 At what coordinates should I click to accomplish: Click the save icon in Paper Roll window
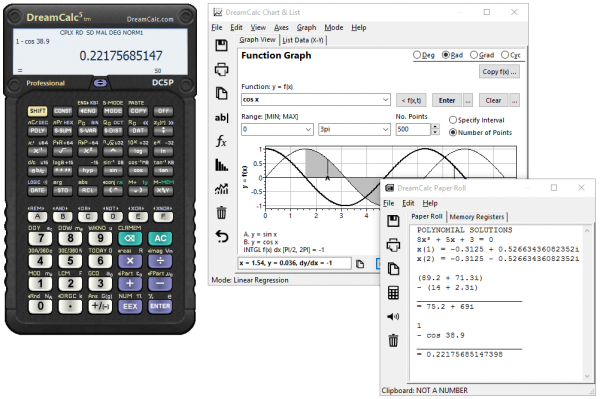click(x=393, y=221)
